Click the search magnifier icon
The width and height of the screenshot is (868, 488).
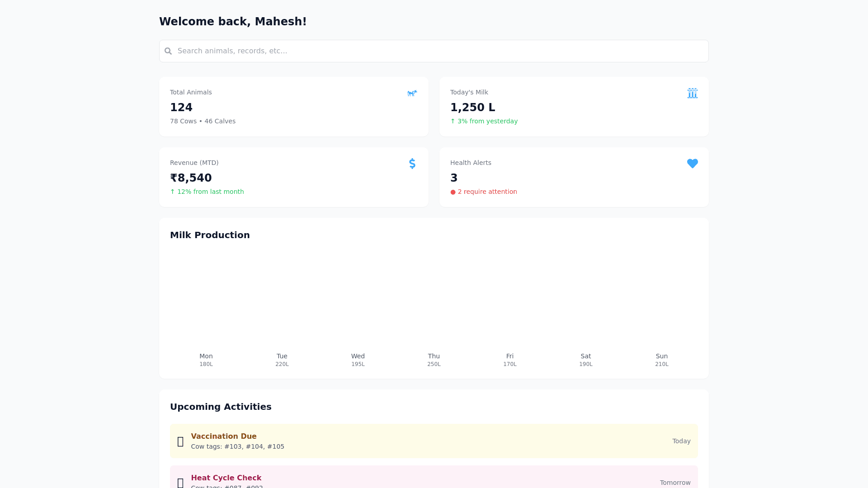coord(168,51)
